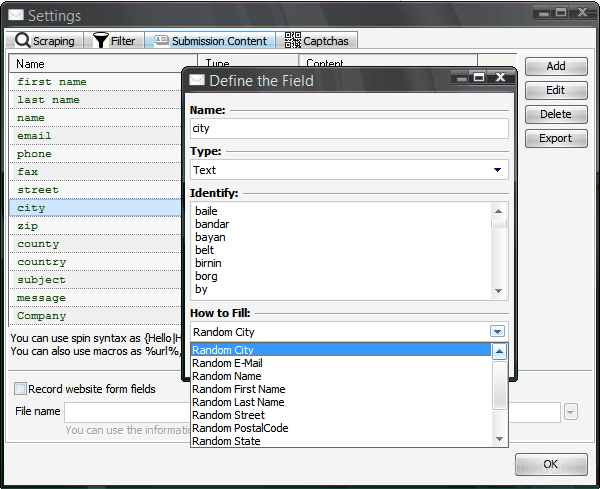Enable Record website form fields
Viewport: 600px width, 489px height.
click(x=20, y=388)
